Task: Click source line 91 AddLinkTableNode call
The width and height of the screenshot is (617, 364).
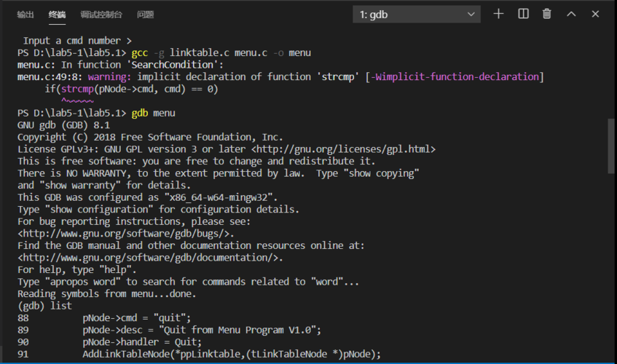Action: click(232, 354)
